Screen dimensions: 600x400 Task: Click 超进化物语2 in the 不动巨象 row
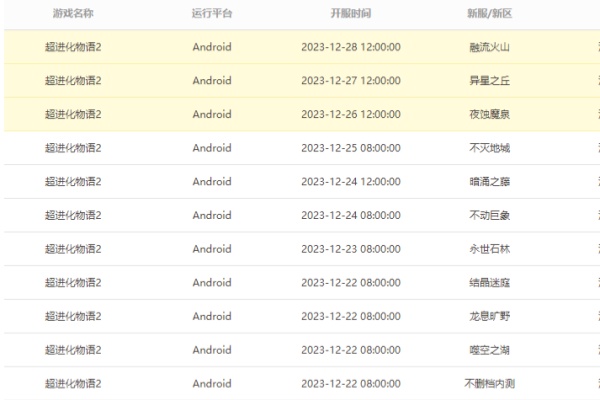73,216
